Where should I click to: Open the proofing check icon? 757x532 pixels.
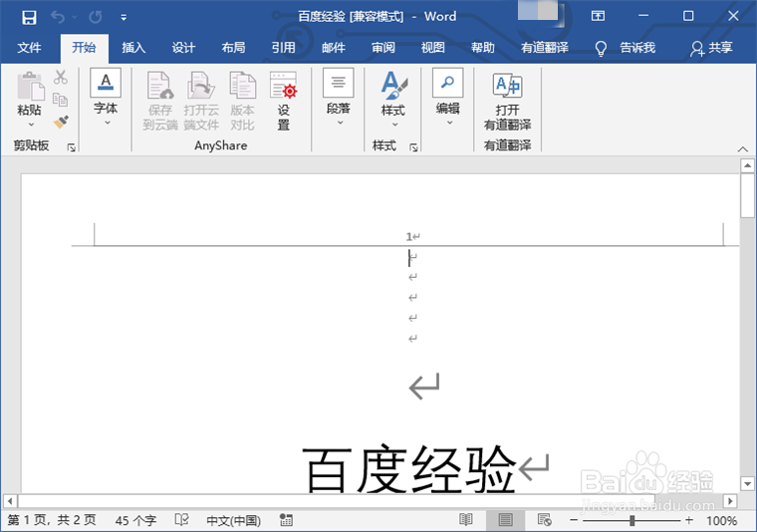[181, 520]
